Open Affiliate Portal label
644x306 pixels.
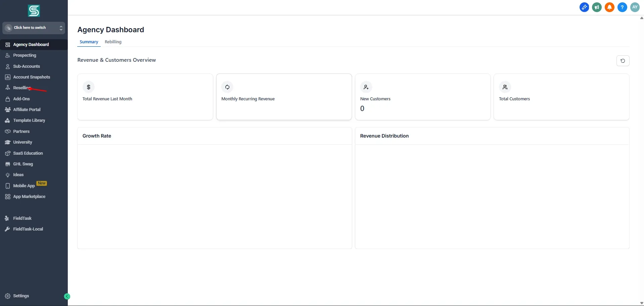[x=27, y=110]
